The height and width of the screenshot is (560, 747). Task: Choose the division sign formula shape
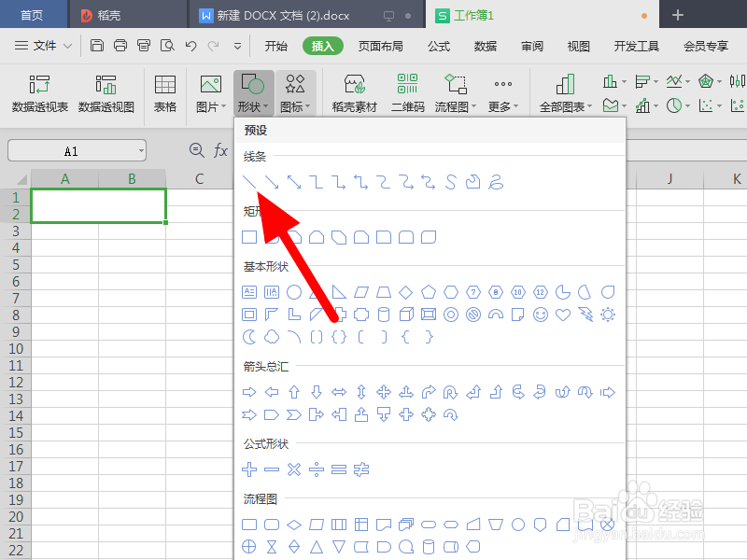[317, 469]
